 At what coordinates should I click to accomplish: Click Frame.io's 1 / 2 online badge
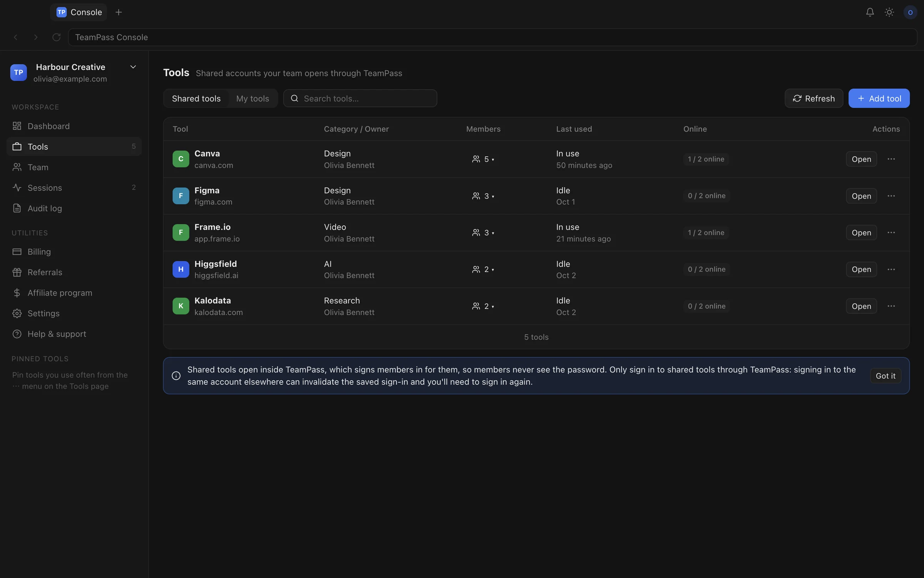click(x=706, y=233)
